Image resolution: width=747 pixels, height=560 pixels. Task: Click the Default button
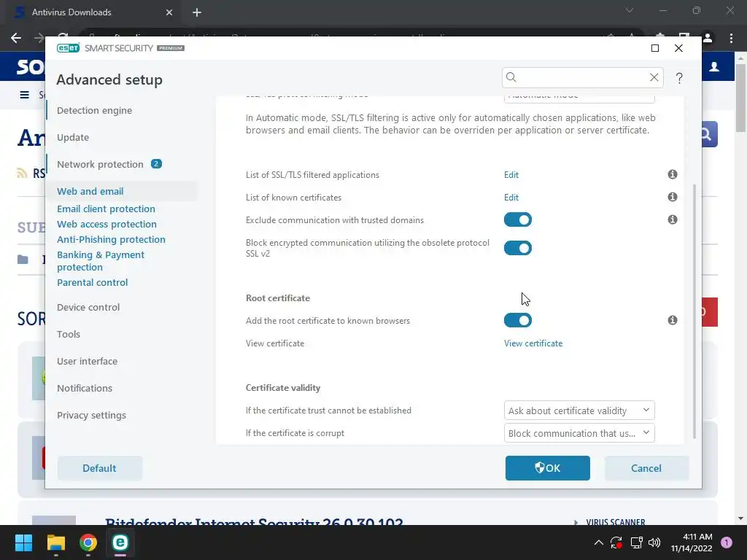coord(99,468)
